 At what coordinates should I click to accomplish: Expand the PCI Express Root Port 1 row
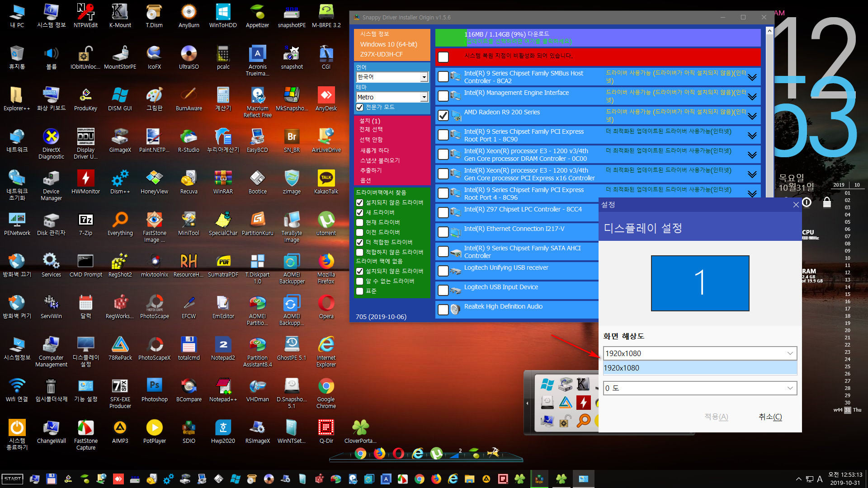point(752,136)
